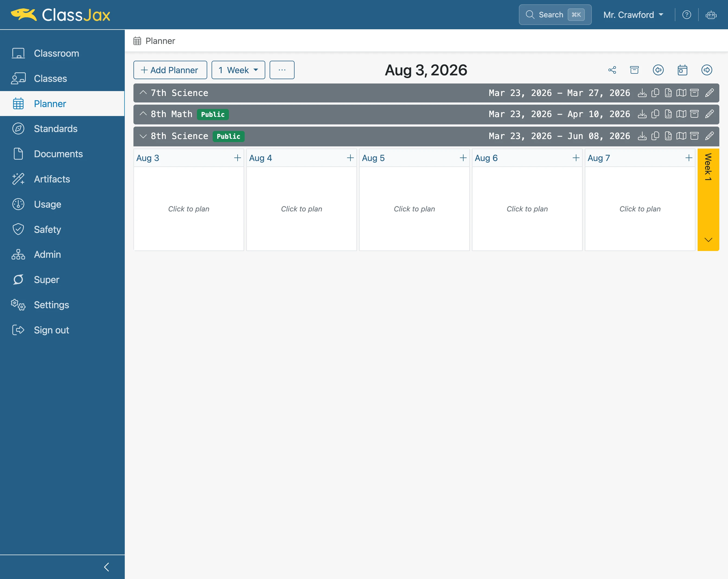Import into the 8th Science planner
This screenshot has width=728, height=579.
coord(642,136)
